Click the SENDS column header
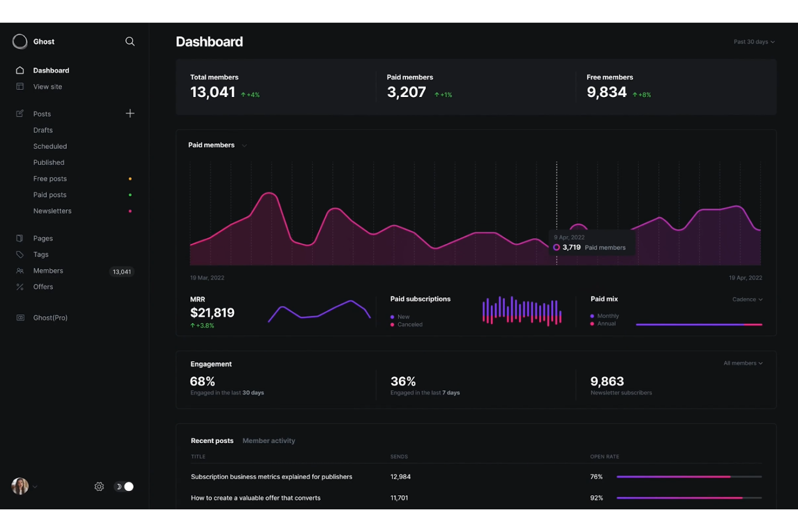 point(399,457)
